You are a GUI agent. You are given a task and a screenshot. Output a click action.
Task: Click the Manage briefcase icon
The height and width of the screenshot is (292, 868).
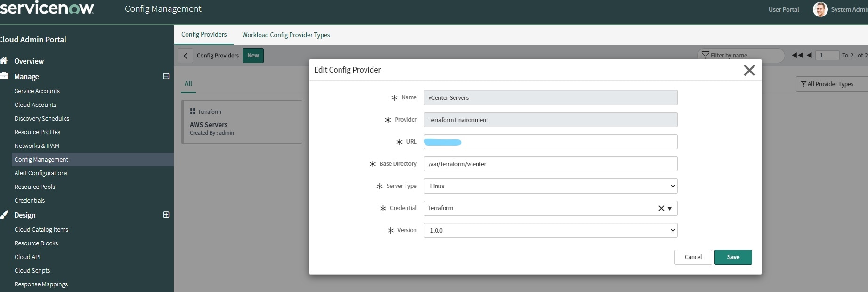coord(4,76)
